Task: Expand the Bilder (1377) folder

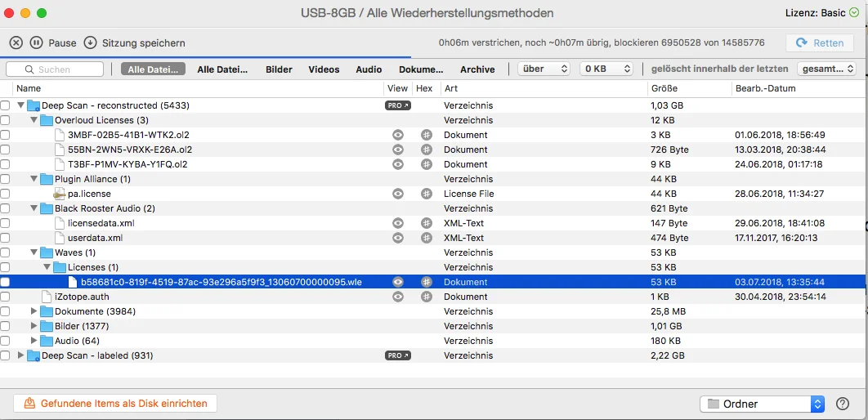Action: 34,326
